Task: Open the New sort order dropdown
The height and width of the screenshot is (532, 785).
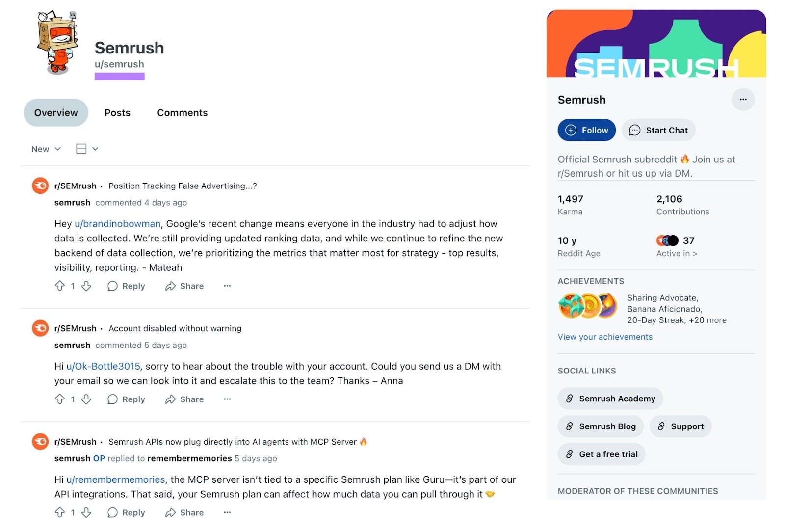Action: pos(45,148)
